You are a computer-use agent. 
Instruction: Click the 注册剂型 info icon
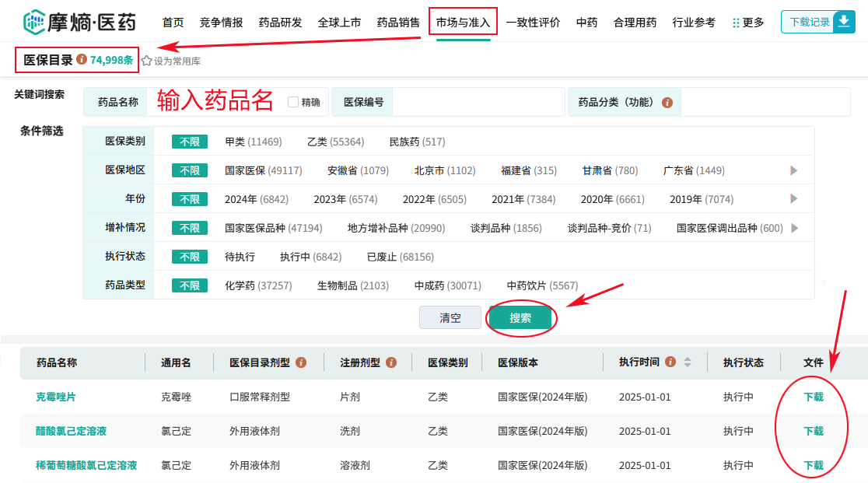pos(390,361)
